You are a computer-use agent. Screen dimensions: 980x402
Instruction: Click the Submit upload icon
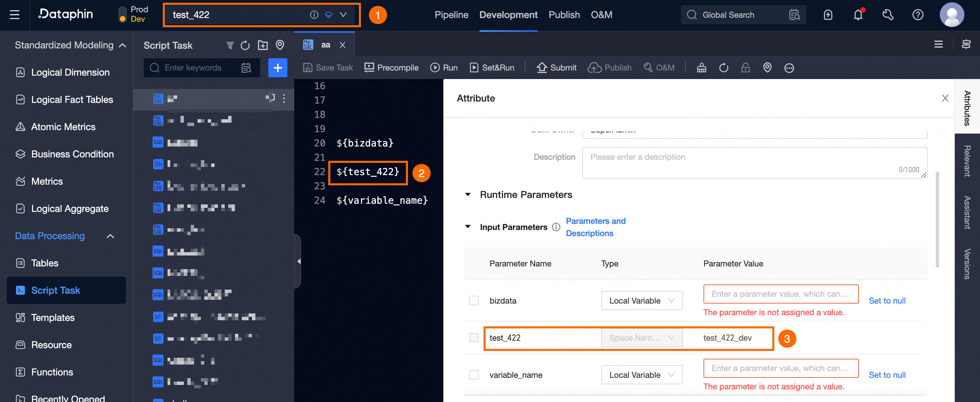pyautogui.click(x=541, y=68)
